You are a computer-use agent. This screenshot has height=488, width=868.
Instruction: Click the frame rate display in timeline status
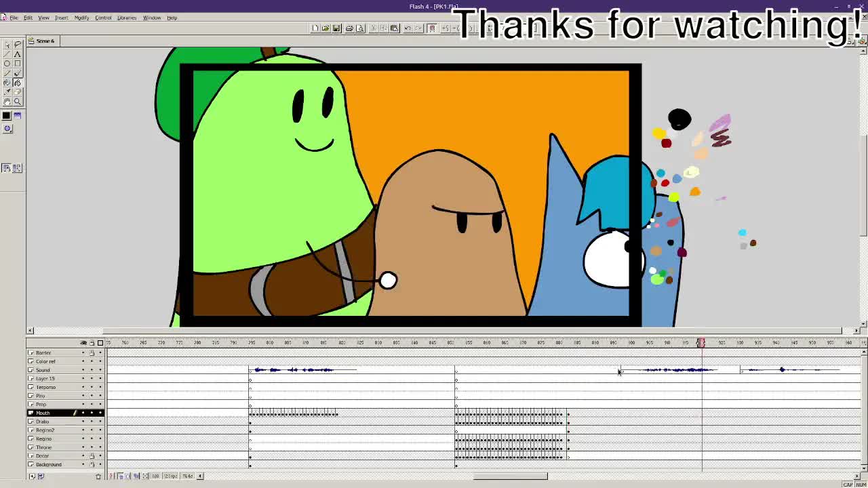[171, 476]
